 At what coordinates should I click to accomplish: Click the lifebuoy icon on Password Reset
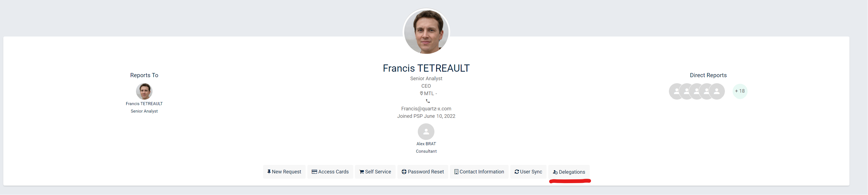(x=404, y=172)
